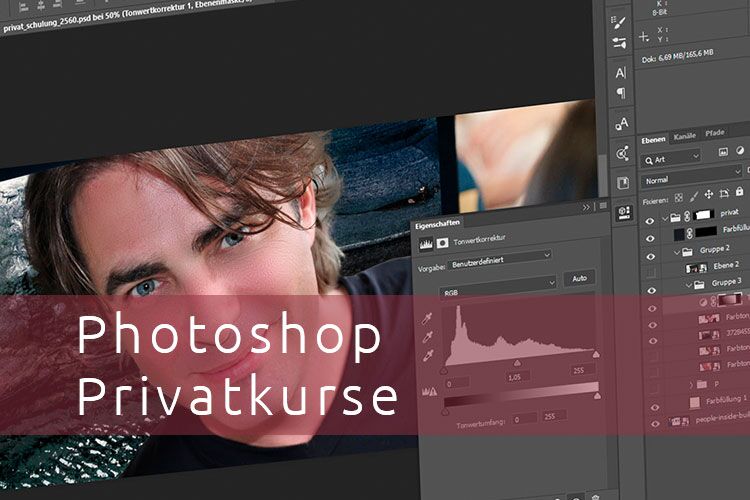This screenshot has width=750, height=500.
Task: Select the layer mask icon in Eigenschaften
Action: coord(442,243)
